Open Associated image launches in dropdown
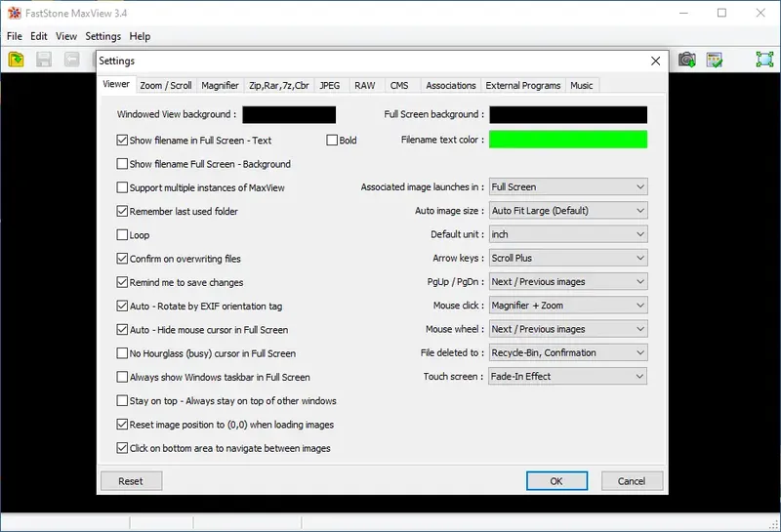 [568, 186]
